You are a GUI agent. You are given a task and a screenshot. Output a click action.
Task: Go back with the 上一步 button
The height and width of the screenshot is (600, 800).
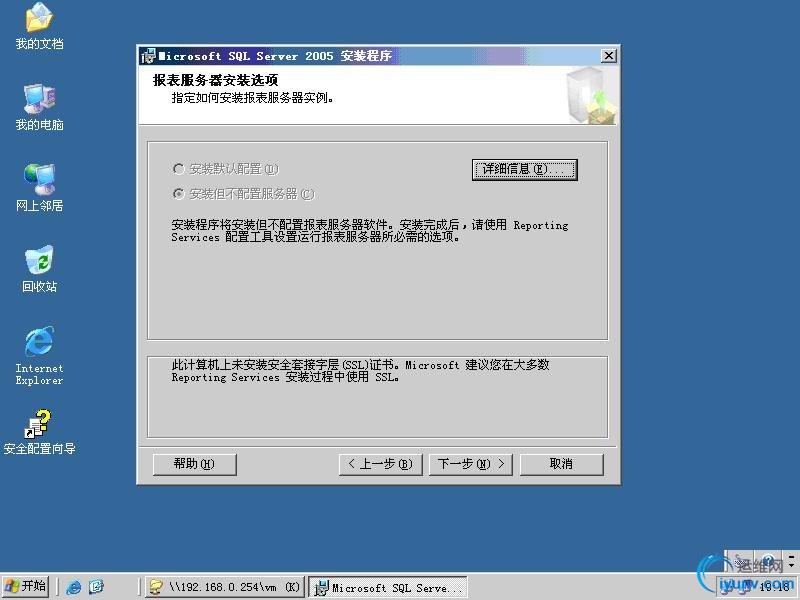click(381, 464)
